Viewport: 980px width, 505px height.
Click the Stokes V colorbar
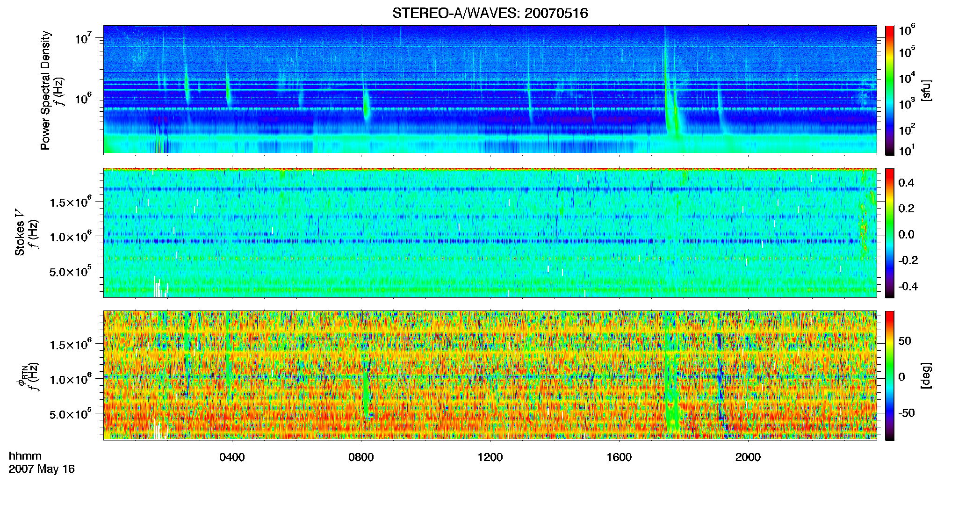pyautogui.click(x=890, y=233)
